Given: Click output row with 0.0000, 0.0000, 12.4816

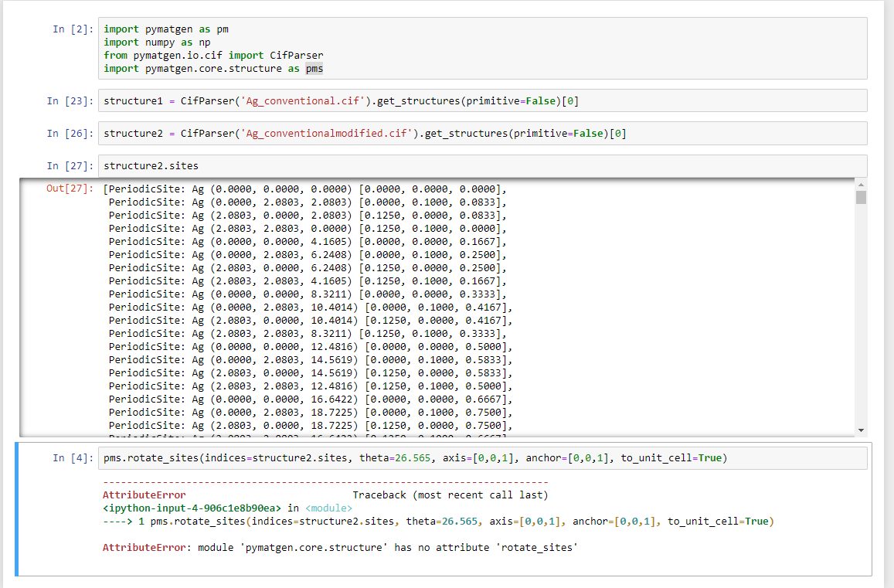Looking at the screenshot, I should (310, 347).
